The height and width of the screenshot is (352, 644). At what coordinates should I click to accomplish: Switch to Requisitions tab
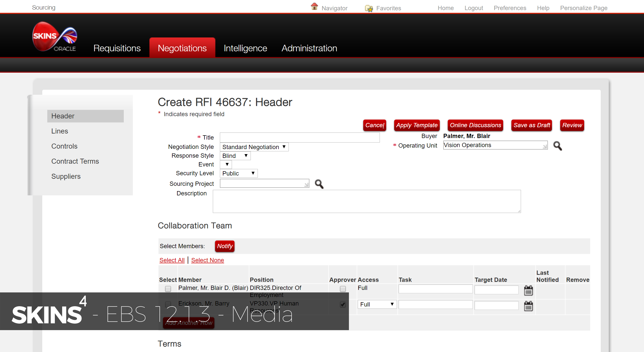[117, 48]
